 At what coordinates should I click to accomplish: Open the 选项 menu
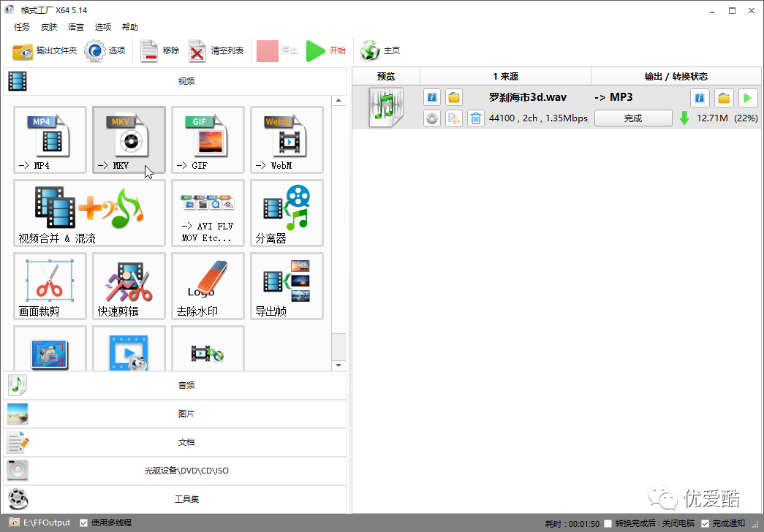coord(103,27)
